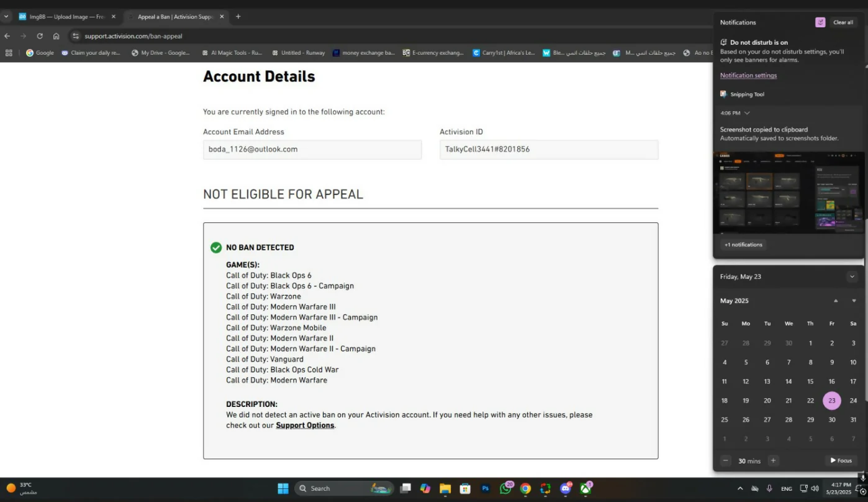Viewport: 868px width, 502px height.
Task: Launch Photoshop from the taskbar
Action: click(486, 488)
